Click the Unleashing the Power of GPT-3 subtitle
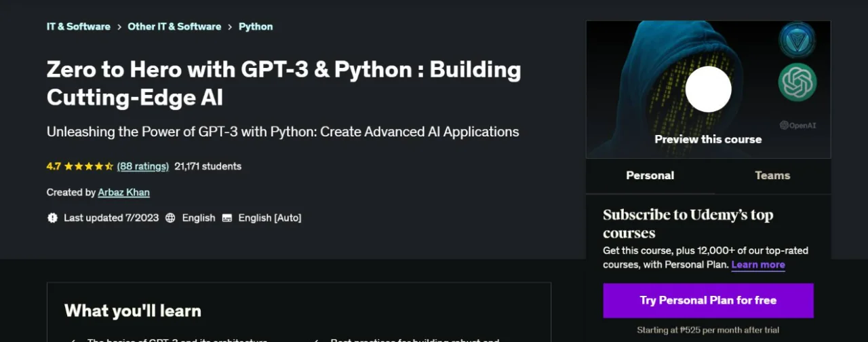 coord(283,132)
